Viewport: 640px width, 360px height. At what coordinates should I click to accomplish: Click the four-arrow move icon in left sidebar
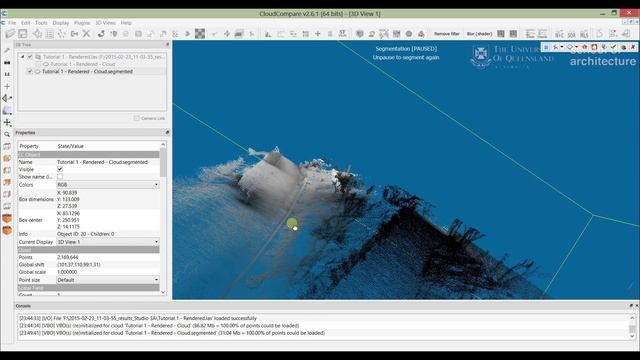7,122
